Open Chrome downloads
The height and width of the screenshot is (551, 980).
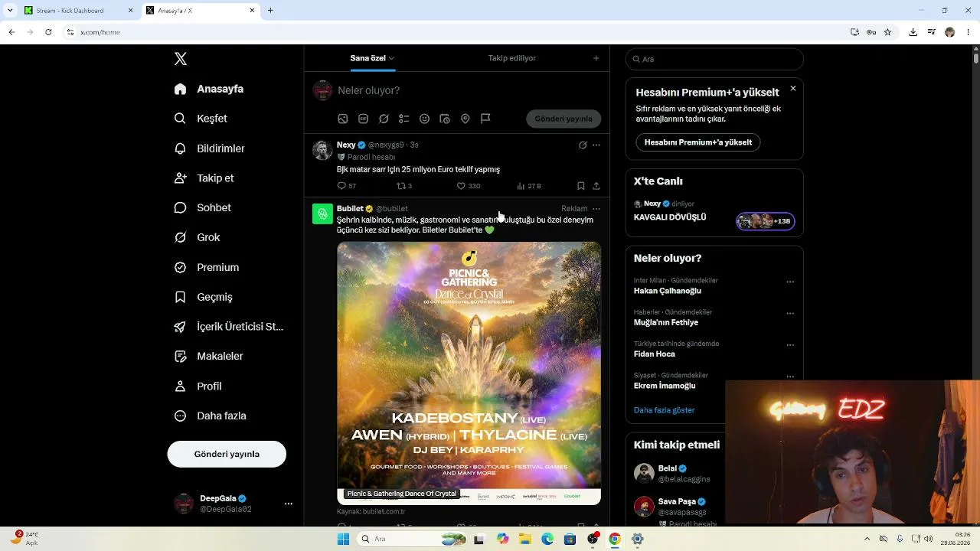tap(913, 32)
